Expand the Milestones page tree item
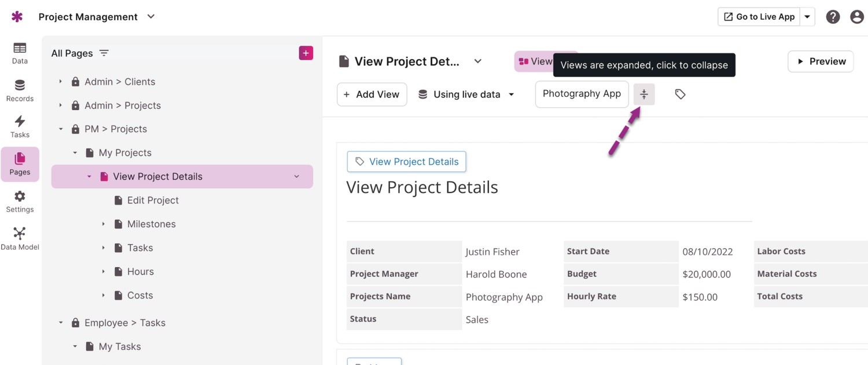The image size is (868, 365). (104, 224)
